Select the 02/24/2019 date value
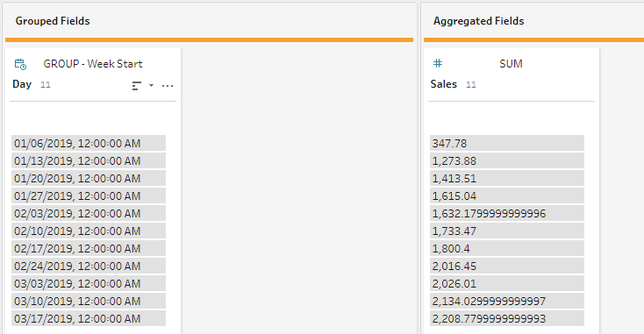The width and height of the screenshot is (644, 334). [x=89, y=266]
